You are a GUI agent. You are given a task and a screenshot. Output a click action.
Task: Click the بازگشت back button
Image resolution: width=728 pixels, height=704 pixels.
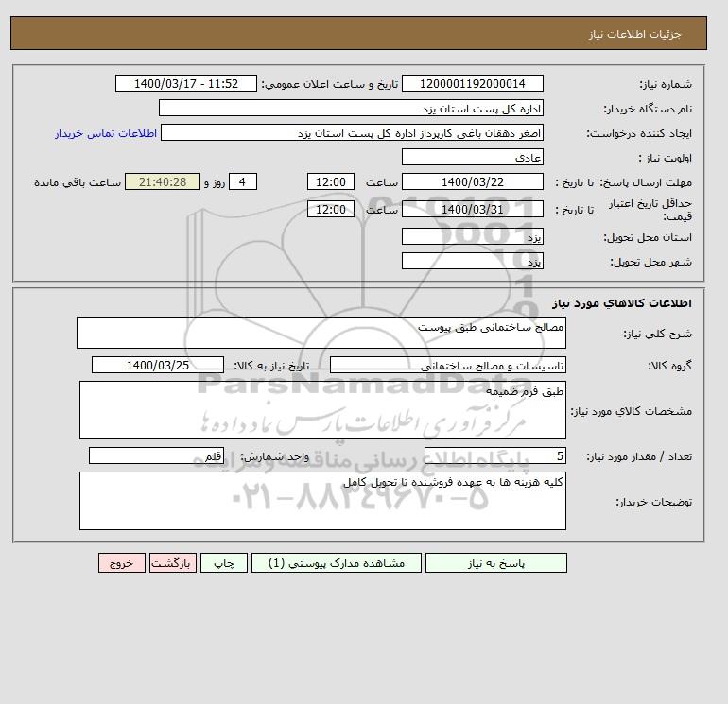pyautogui.click(x=173, y=563)
